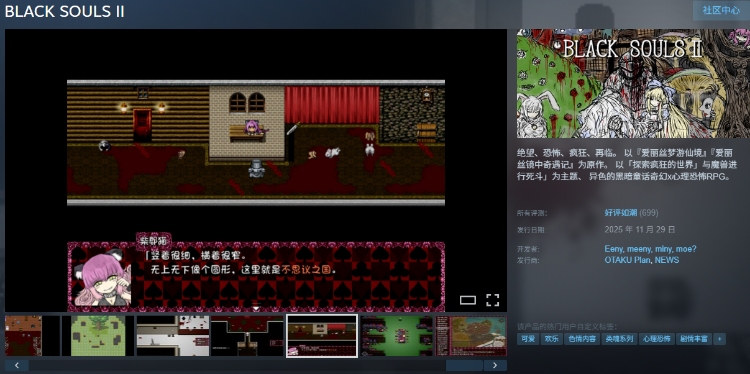750x374 pixels.
Task: Select the partially visible world map thumbnail
Action: [471, 335]
